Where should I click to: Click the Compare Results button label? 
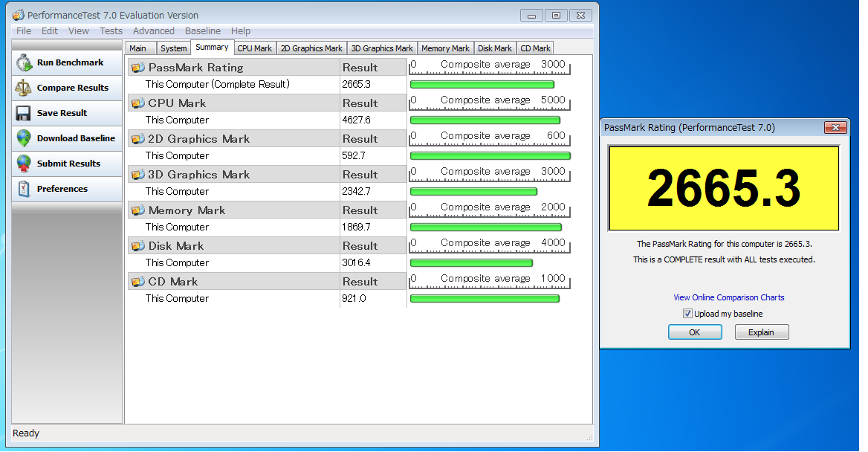click(73, 88)
